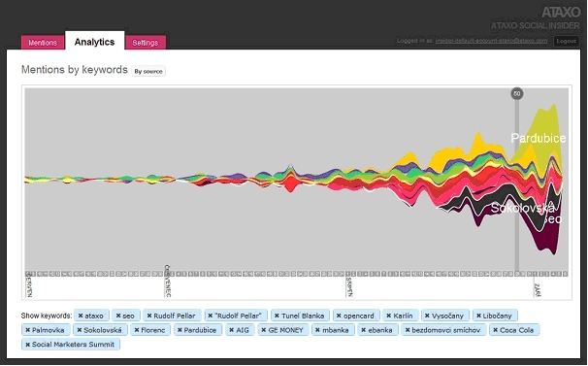Click the Pardubice label in the chart
The width and height of the screenshot is (588, 366).
[x=539, y=138]
